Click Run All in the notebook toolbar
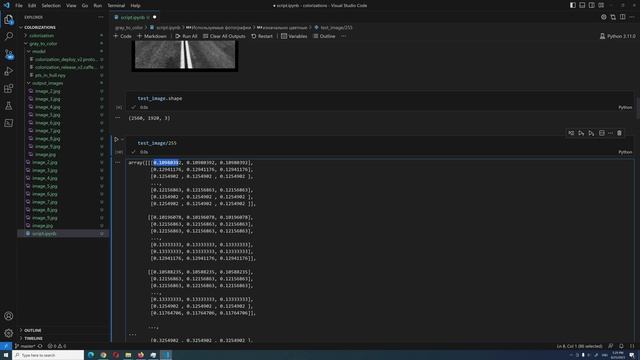640x360 pixels. [x=186, y=36]
